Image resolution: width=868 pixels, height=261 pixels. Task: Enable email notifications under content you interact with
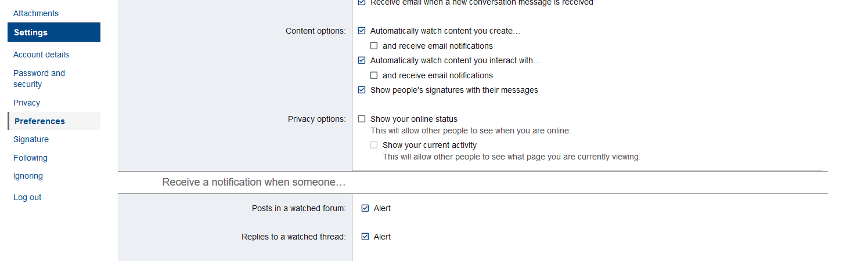[374, 75]
